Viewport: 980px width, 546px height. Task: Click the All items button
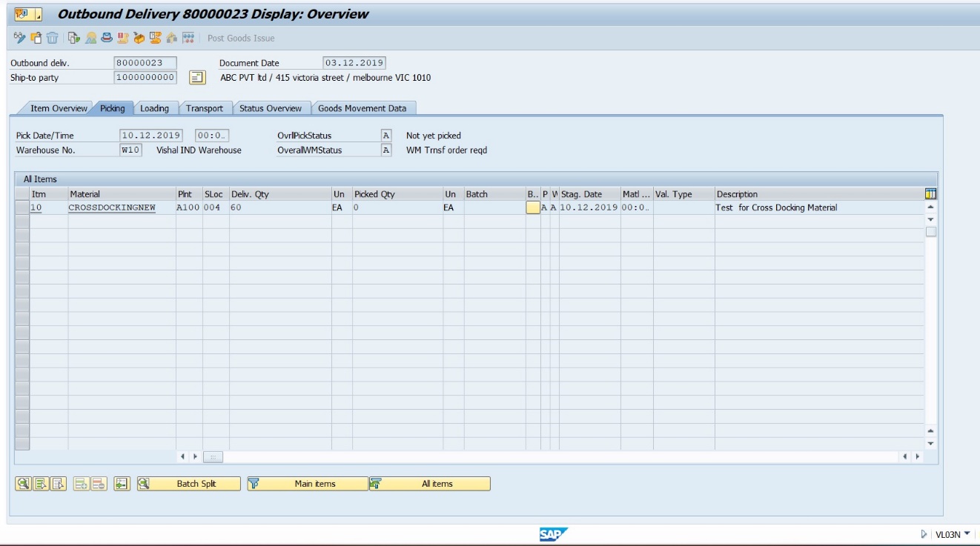tap(430, 484)
